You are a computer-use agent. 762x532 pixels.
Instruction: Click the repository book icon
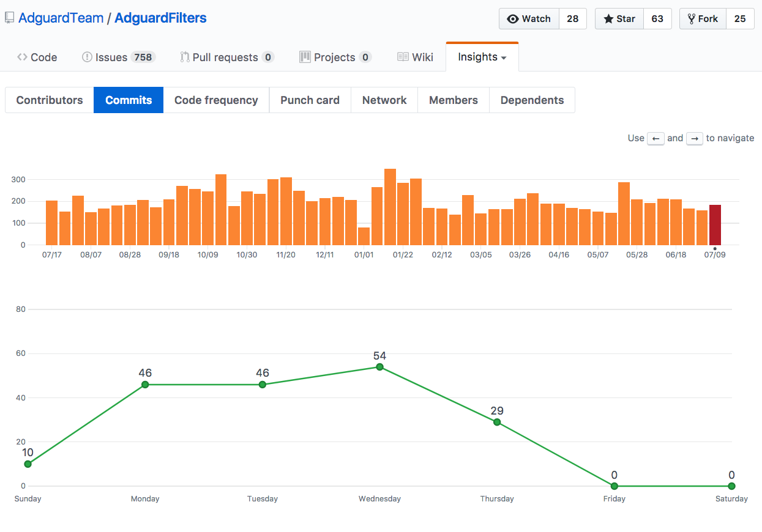point(9,18)
